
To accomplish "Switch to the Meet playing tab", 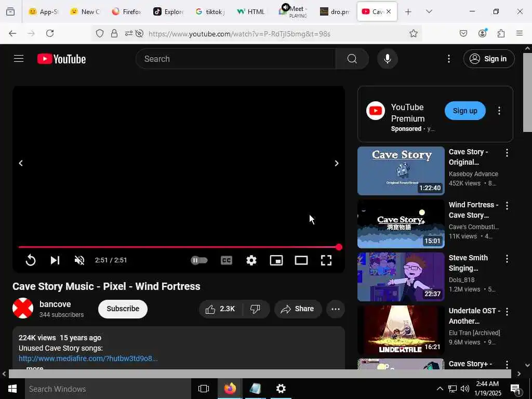I will 294,12.
